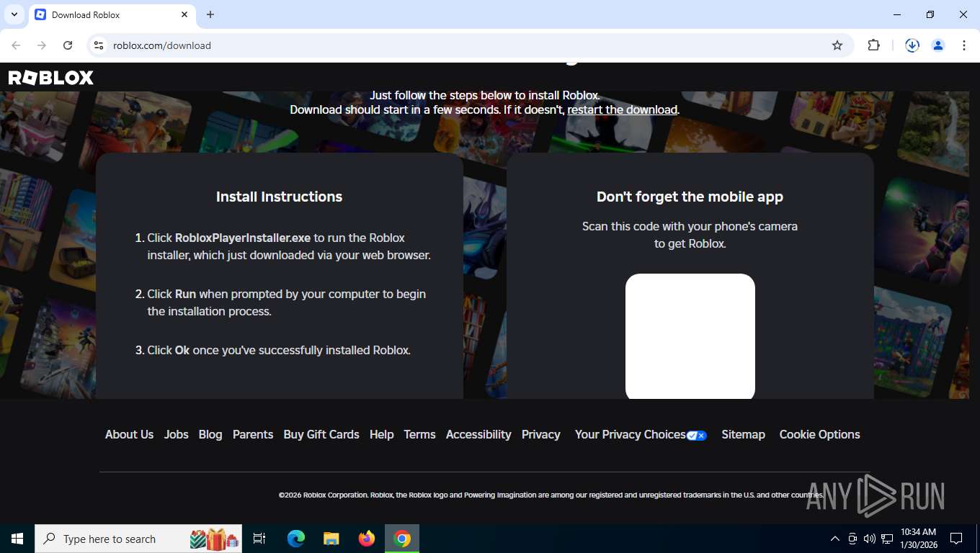Open the Terms footer link
The height and width of the screenshot is (553, 980).
point(419,435)
